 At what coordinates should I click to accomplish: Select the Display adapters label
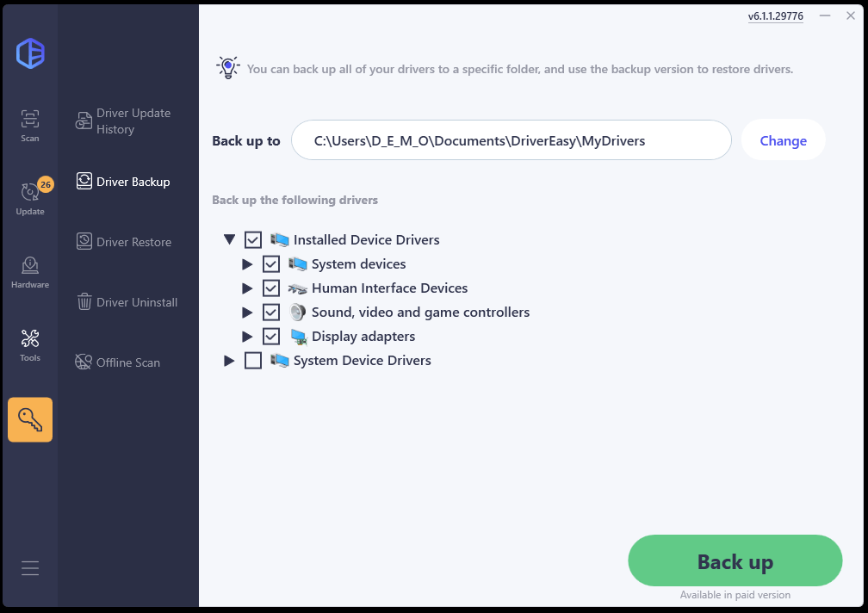click(363, 337)
